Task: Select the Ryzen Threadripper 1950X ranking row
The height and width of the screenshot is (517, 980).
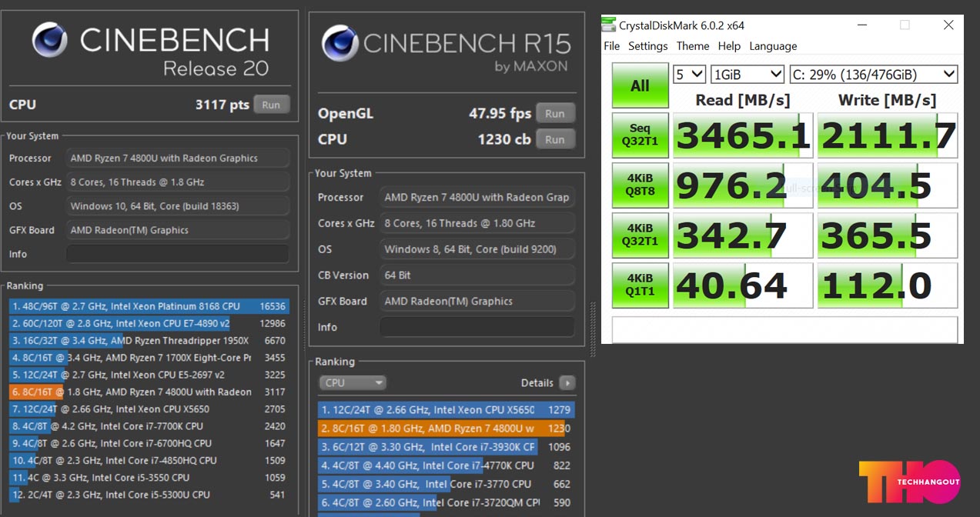Action: coord(149,340)
